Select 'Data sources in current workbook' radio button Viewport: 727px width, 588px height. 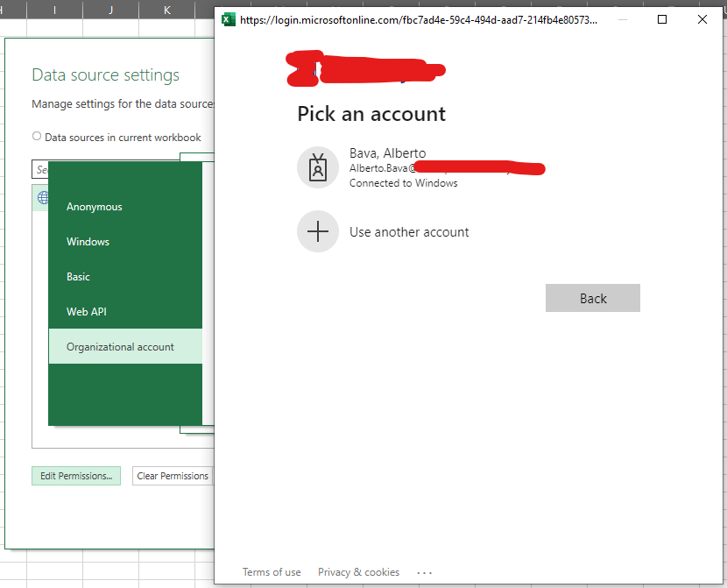tap(37, 137)
